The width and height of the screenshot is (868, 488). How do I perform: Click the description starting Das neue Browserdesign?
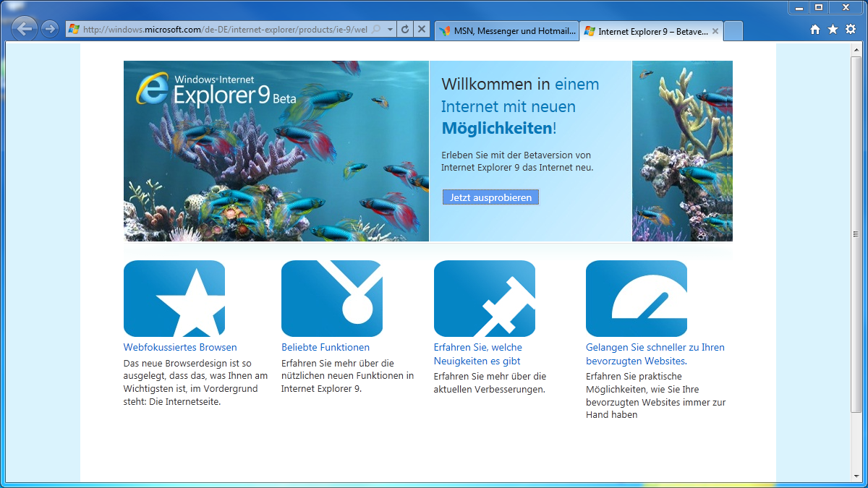(196, 382)
